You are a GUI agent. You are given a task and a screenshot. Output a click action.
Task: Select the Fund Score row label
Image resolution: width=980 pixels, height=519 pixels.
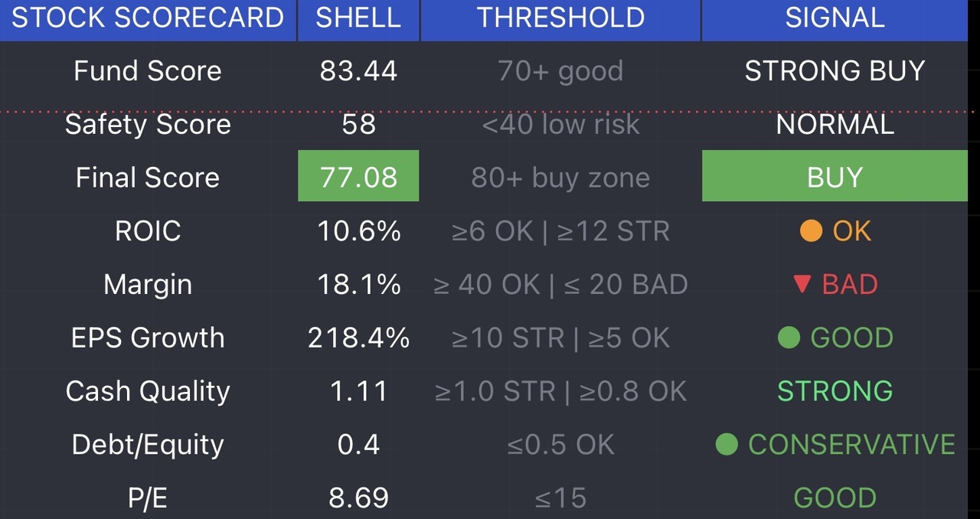point(148,71)
